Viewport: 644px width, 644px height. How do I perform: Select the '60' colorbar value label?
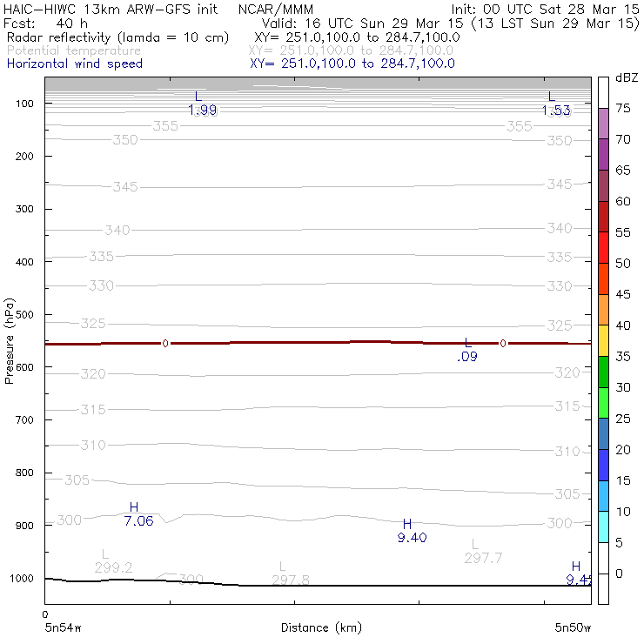pyautogui.click(x=623, y=201)
